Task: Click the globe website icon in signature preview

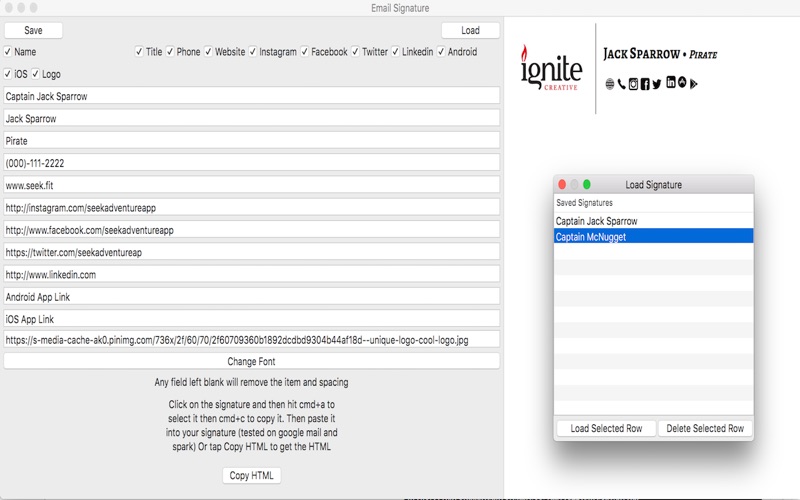Action: tap(610, 84)
